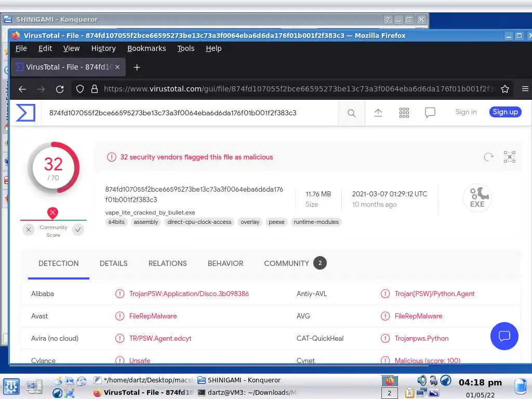Screen dimensions: 532x399
Task: Click the TrojanPSW:Application/Disco.3b098386 detection text
Action: point(189,294)
